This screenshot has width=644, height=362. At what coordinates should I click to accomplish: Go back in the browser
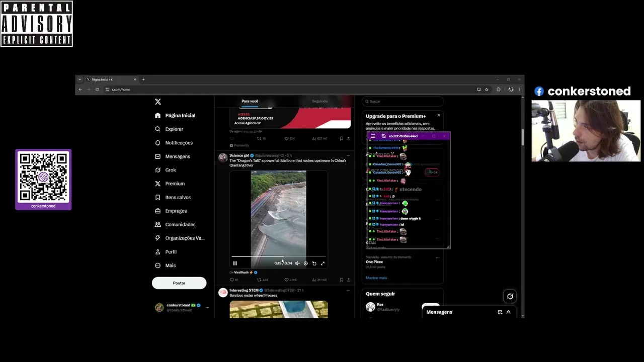(80, 89)
